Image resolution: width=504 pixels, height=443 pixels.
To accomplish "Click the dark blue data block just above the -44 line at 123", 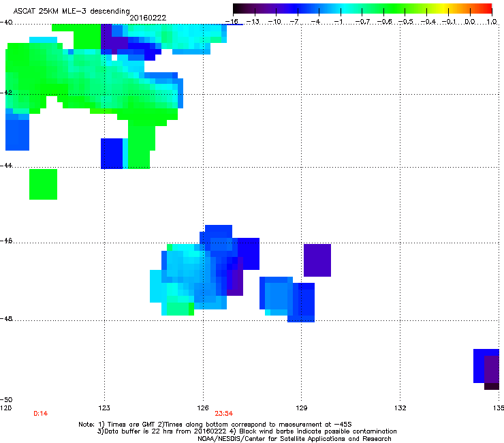I will coord(112,153).
